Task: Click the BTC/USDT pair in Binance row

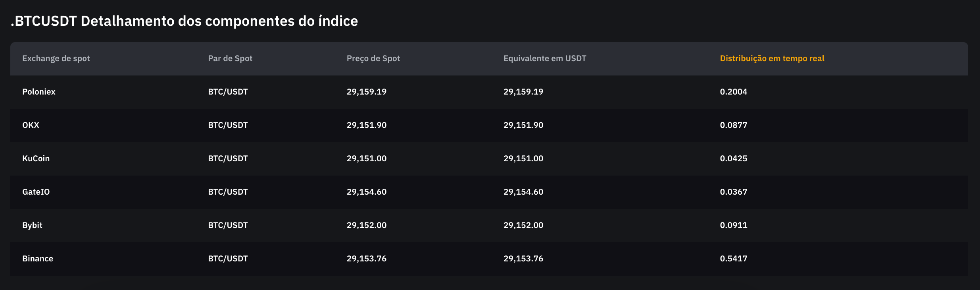Action: tap(228, 259)
